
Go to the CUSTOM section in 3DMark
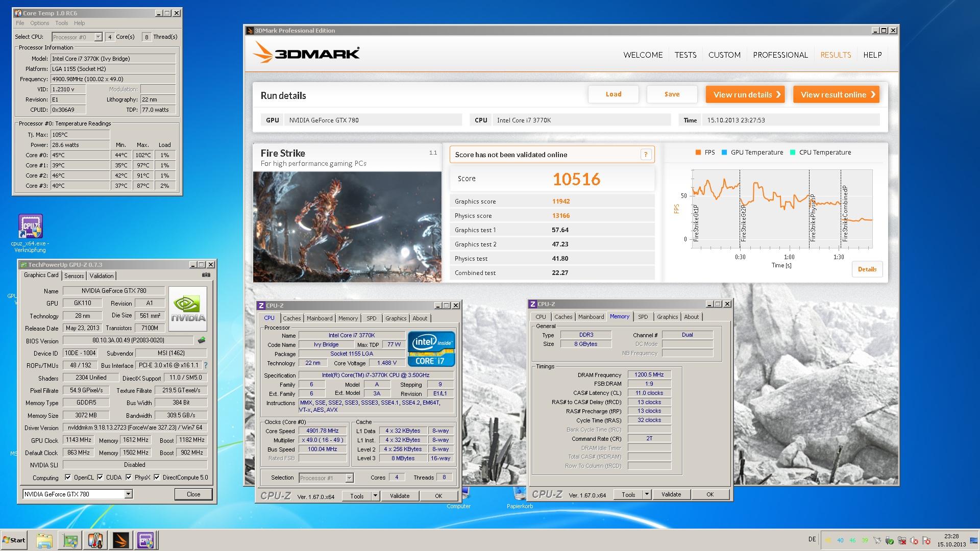pyautogui.click(x=724, y=55)
